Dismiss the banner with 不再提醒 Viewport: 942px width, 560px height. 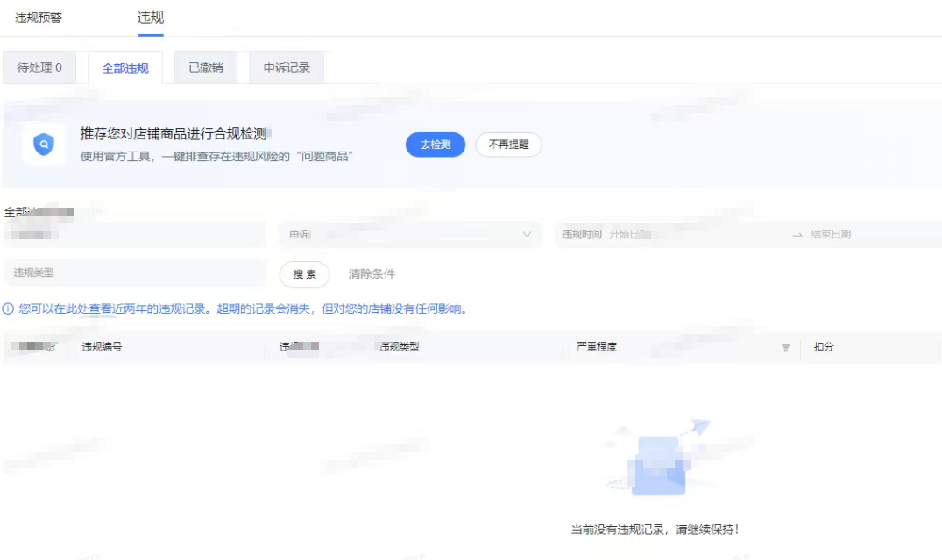508,145
